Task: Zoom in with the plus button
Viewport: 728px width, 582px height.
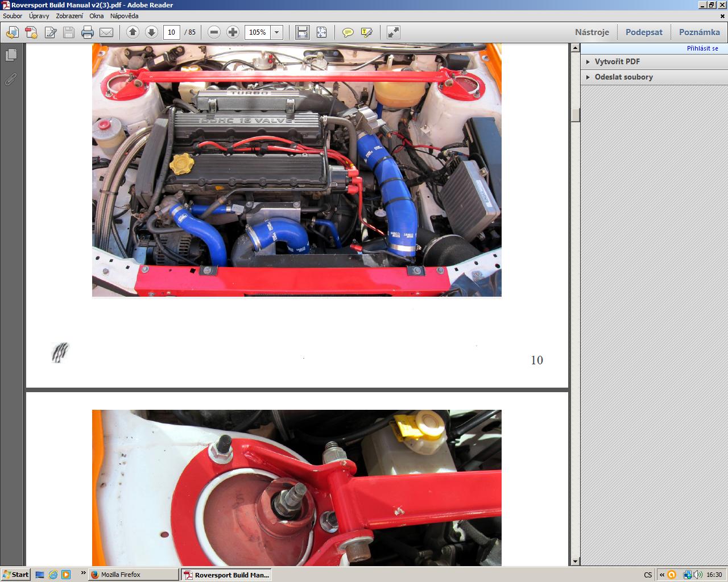Action: click(x=233, y=32)
